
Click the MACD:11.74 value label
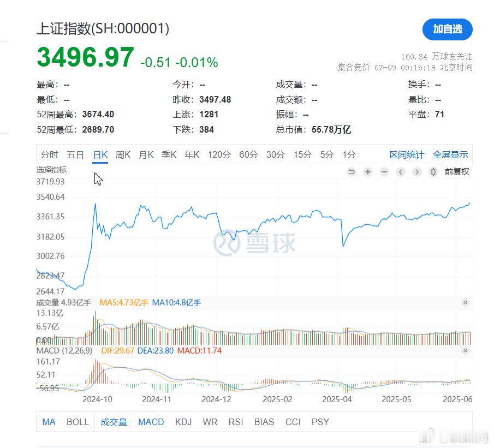pos(199,351)
